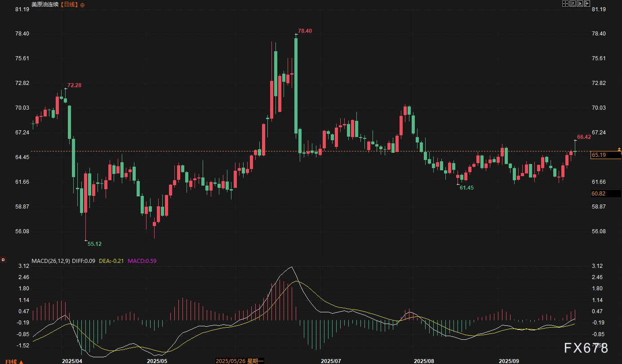Click the 【日线】 period label in title
The height and width of the screenshot is (364, 622).
click(69, 4)
